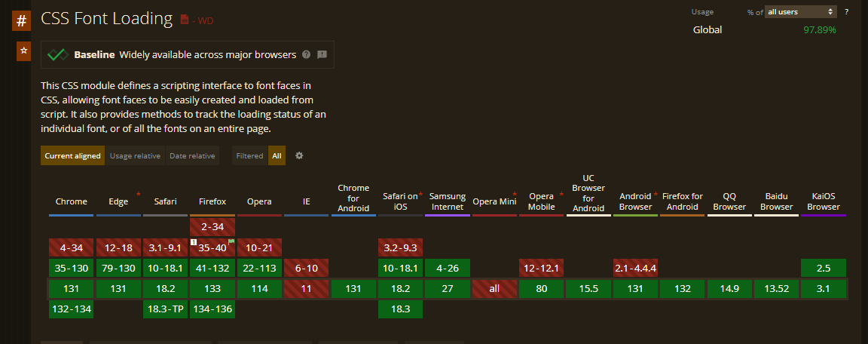Click Opera Mobile 12-12.1 cell
This screenshot has height=344, width=868.
(542, 268)
